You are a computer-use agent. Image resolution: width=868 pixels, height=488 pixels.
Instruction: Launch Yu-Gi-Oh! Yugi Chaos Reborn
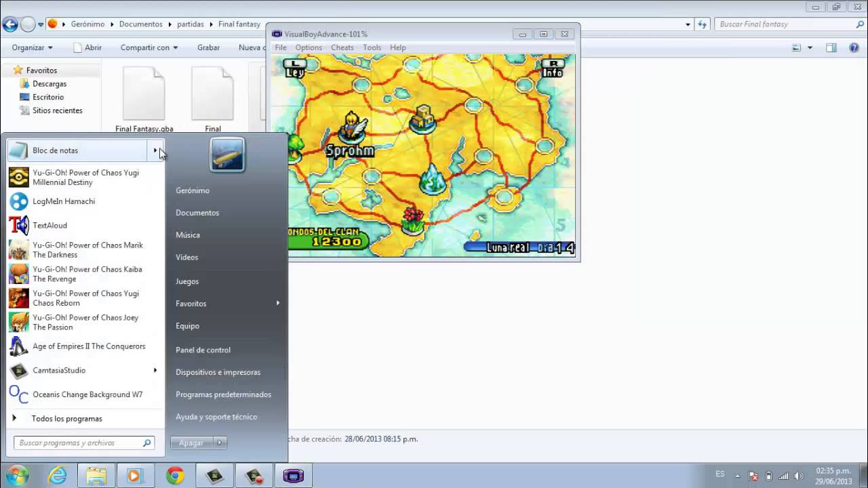tap(85, 298)
